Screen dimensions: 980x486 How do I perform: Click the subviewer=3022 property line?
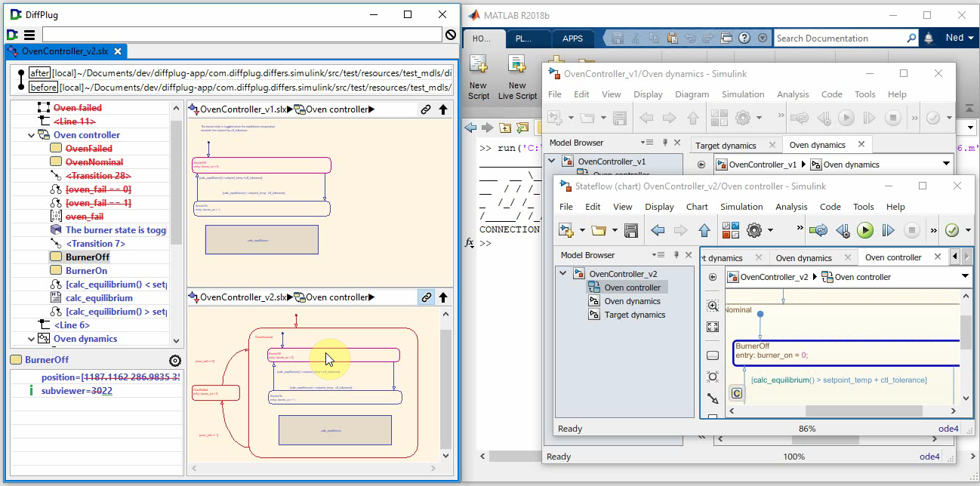click(x=77, y=391)
